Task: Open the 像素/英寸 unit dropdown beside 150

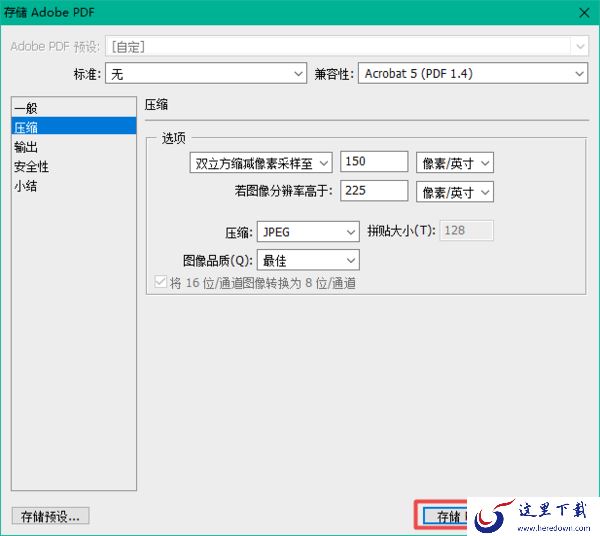Action: pyautogui.click(x=455, y=163)
